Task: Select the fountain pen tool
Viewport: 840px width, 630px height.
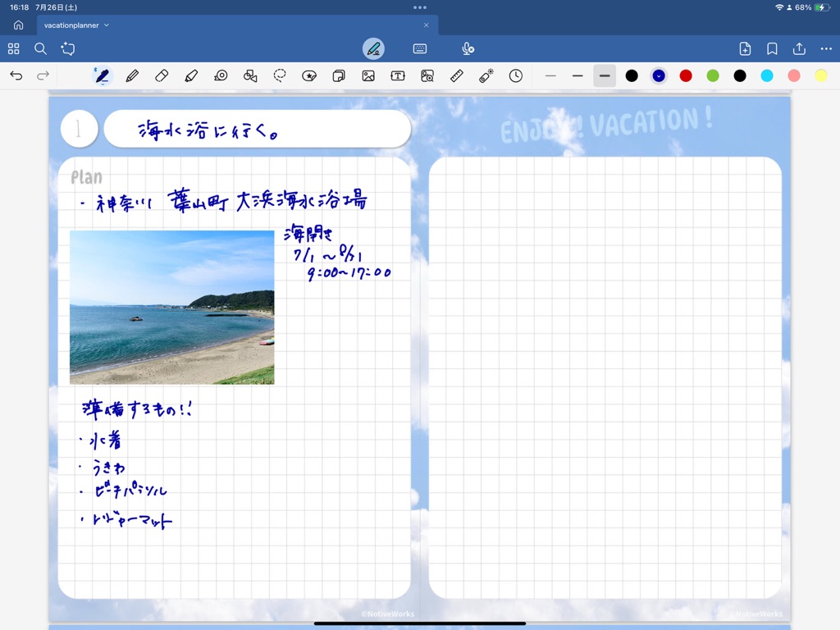Action: click(x=102, y=76)
